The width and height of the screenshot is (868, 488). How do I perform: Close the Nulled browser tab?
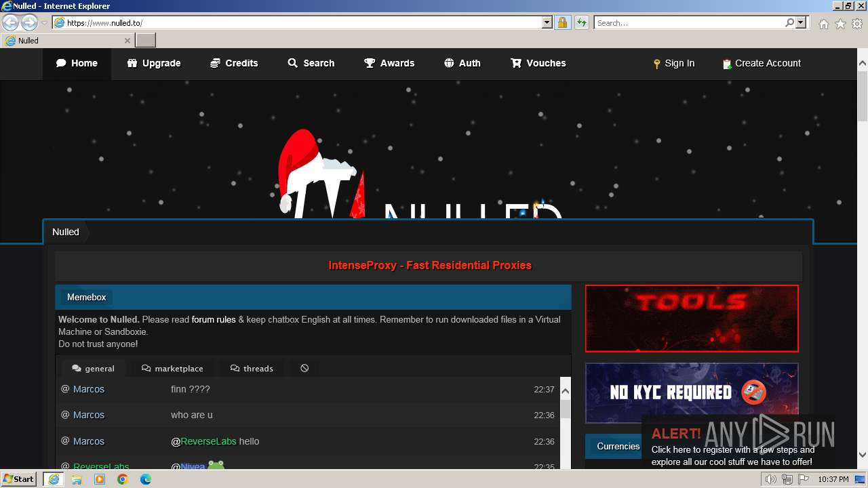(127, 41)
